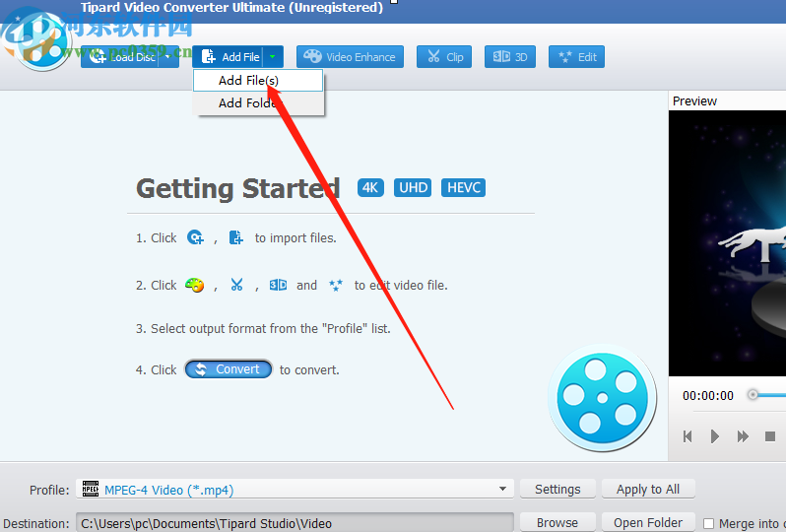Screen dimensions: 786x532
Task: Open the Edit effects tool
Action: pos(576,57)
